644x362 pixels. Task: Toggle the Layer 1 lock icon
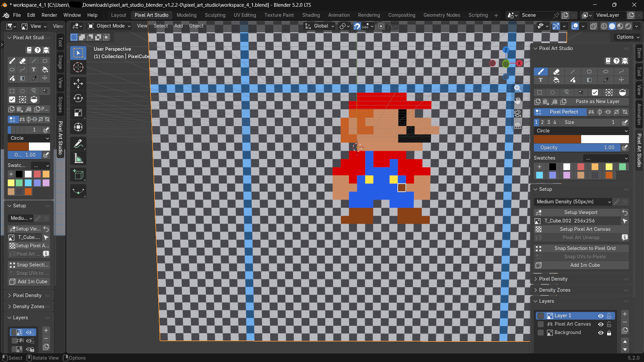(609, 316)
